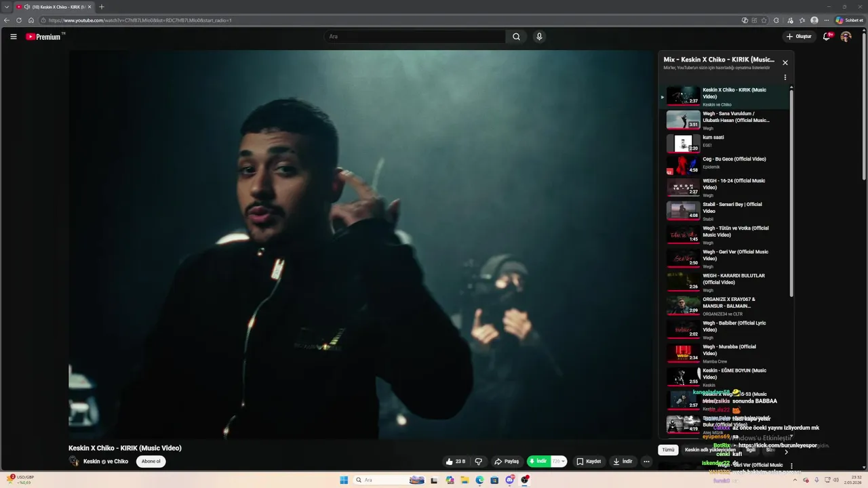Screen dimensions: 868x488
Task: Play Wegh - Geri Ver playlist item
Action: [724, 258]
